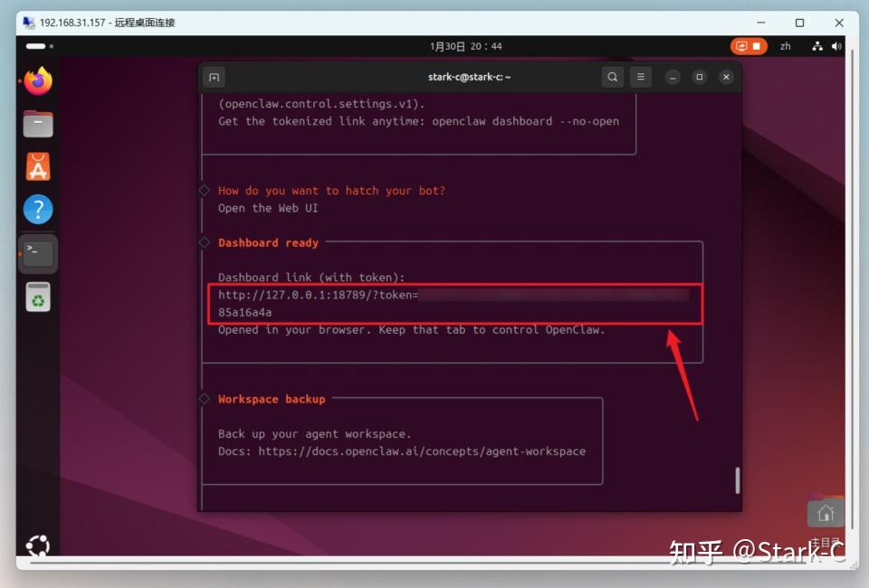
Task: Open Firefox from the Ubuntu dock
Action: [38, 81]
